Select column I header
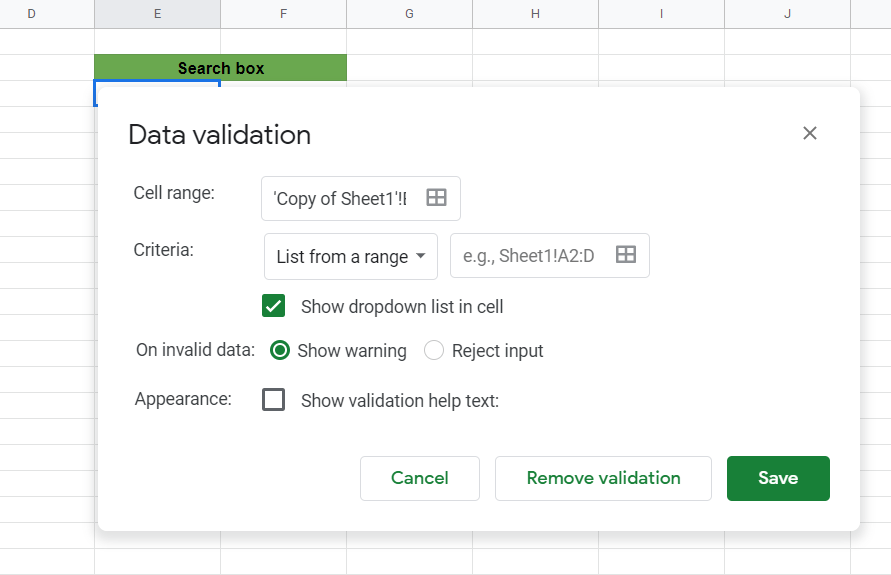This screenshot has width=891, height=575. pyautogui.click(x=661, y=14)
